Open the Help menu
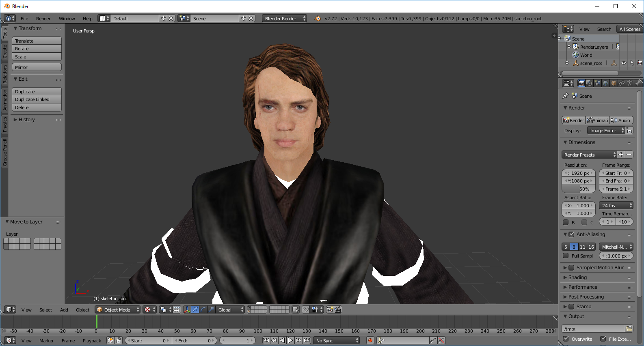Screen dimensions: 644x346 (87, 18)
